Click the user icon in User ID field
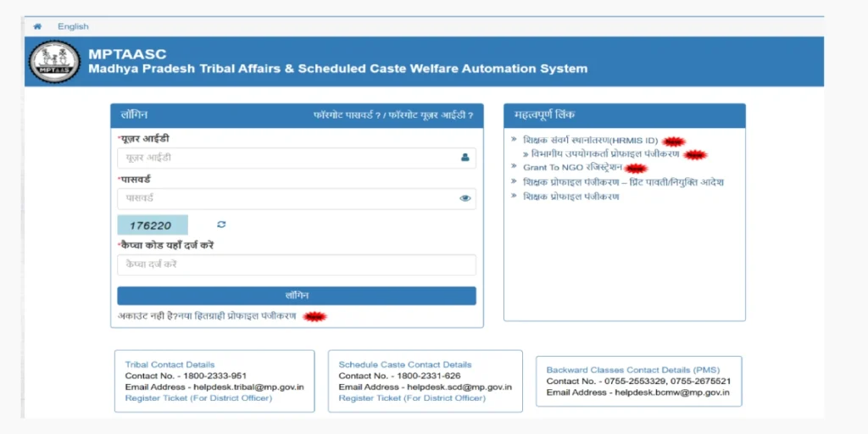This screenshot has width=868, height=434. [x=465, y=158]
